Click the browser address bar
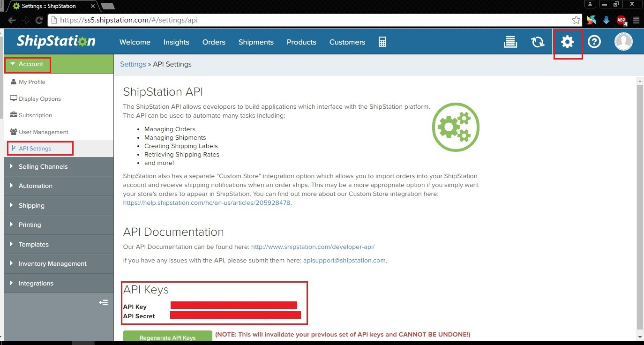This screenshot has height=345, width=644. pos(309,20)
